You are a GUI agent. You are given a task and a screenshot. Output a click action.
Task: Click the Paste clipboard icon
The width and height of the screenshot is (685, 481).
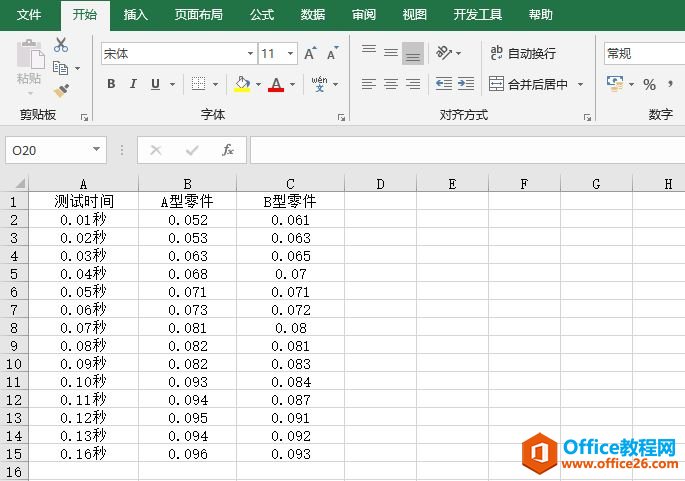30,55
